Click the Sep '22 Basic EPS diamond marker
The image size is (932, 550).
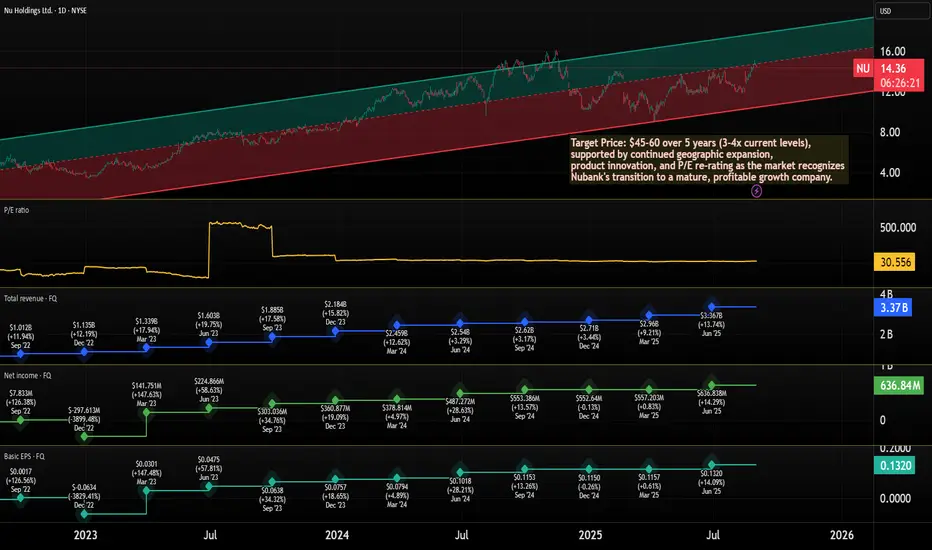pos(21,498)
